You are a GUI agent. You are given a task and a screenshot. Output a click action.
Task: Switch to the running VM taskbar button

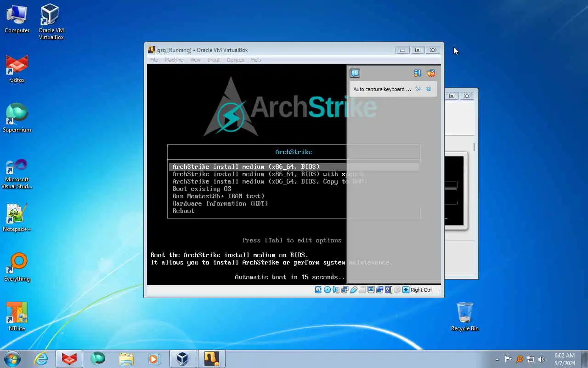(211, 359)
